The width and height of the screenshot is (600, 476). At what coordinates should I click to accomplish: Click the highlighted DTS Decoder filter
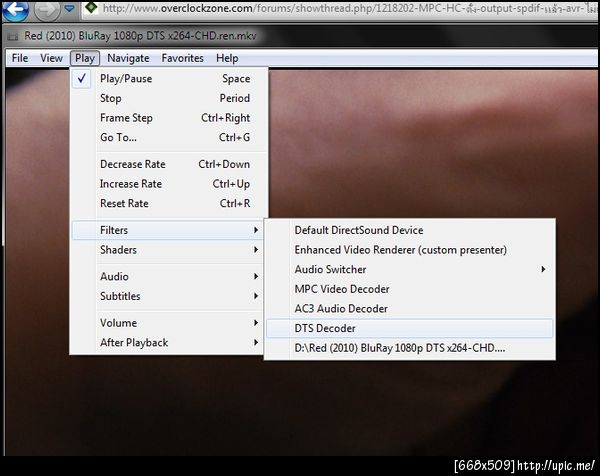pyautogui.click(x=409, y=328)
